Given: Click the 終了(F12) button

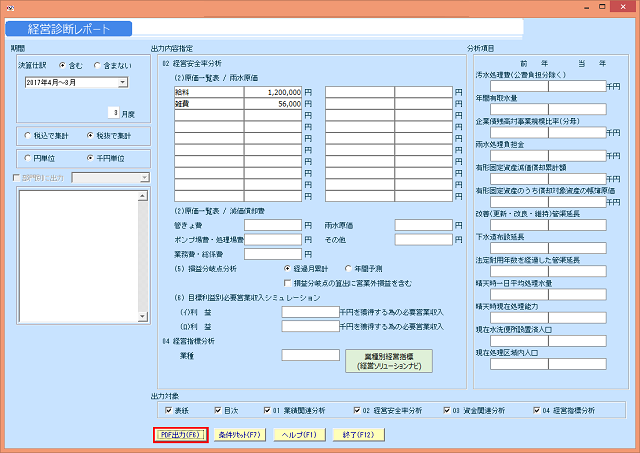Looking at the screenshot, I should coord(359,435).
